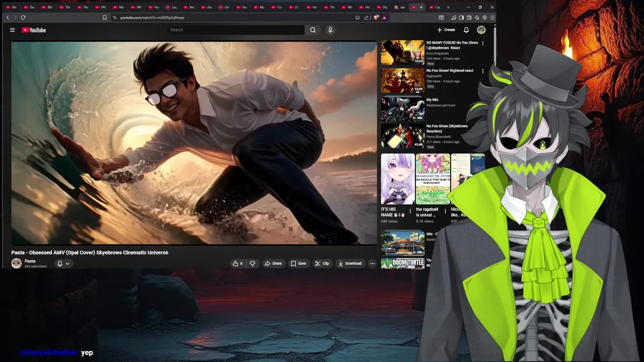
Task: Switch to the 'Bes' browser tab
Action: click(x=189, y=7)
